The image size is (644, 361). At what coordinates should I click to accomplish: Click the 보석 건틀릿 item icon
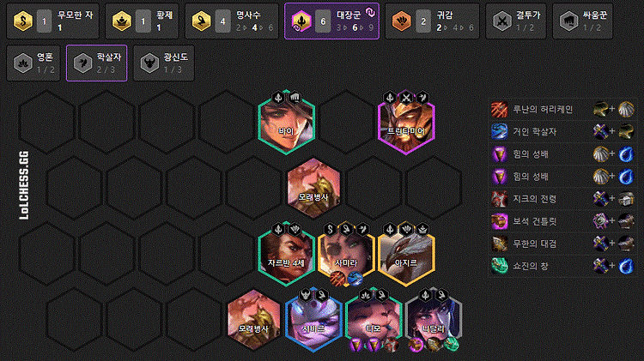[500, 221]
